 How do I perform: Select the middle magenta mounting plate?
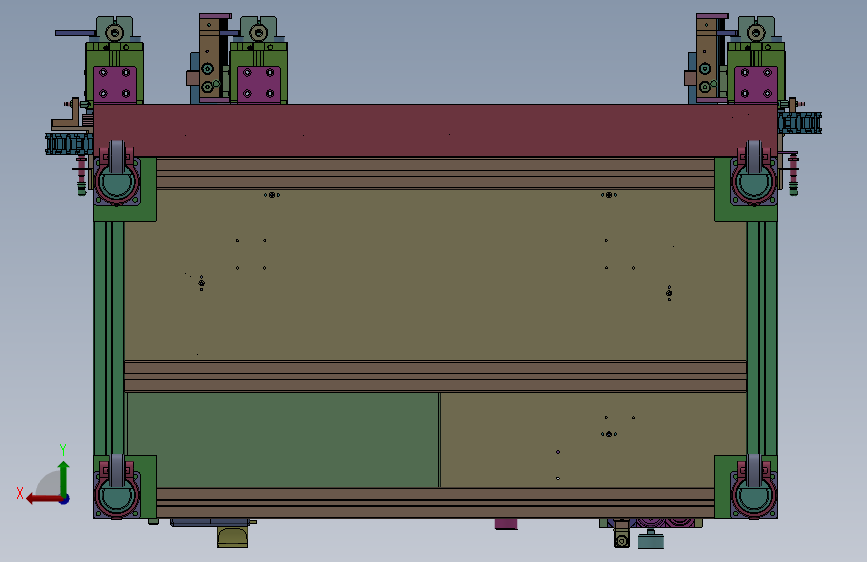click(x=259, y=84)
